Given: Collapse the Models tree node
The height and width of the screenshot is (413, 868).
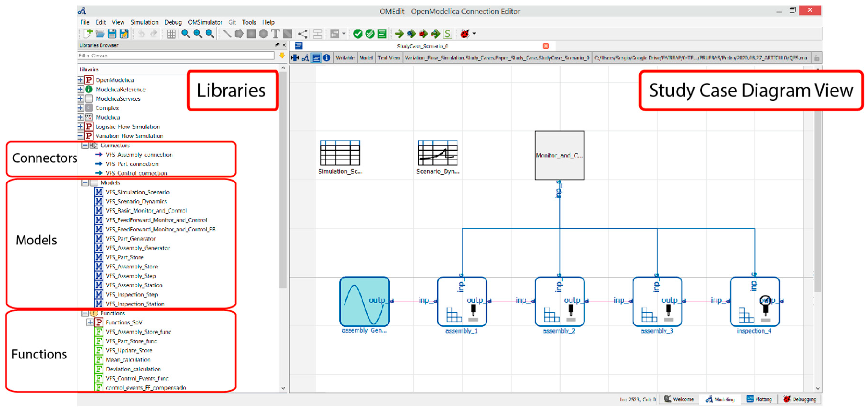Looking at the screenshot, I should pyautogui.click(x=85, y=182).
